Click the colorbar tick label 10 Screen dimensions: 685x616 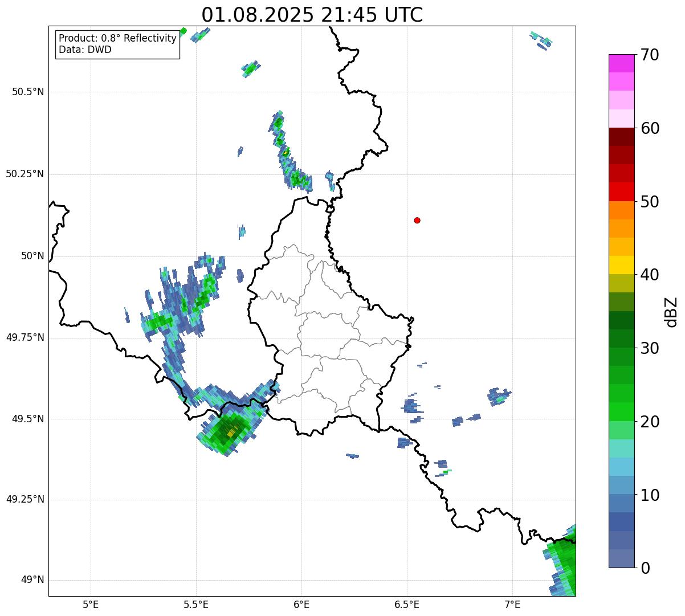(x=650, y=495)
